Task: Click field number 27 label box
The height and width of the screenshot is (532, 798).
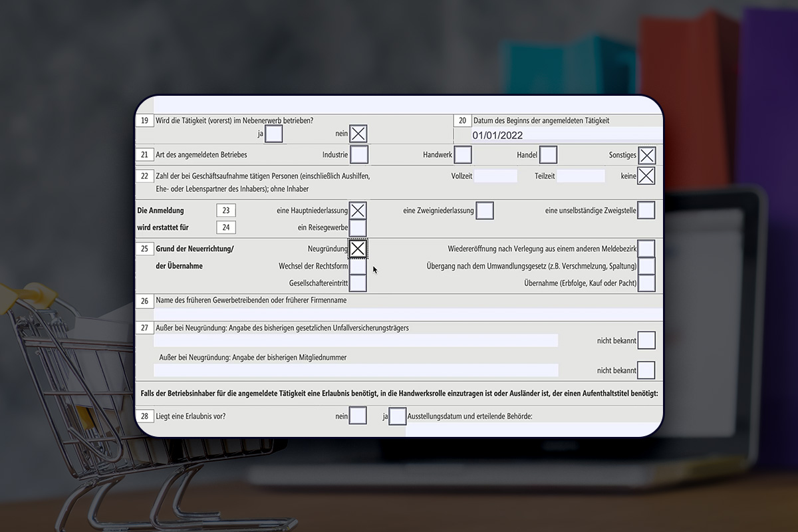Action: (x=144, y=328)
